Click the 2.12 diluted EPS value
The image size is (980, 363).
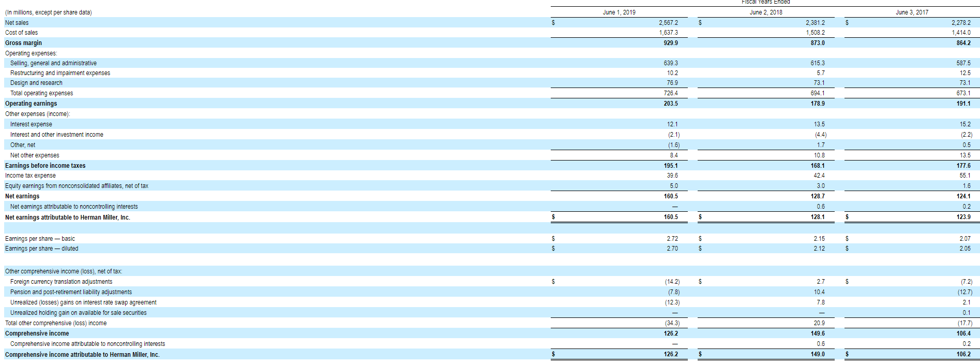[x=819, y=249]
